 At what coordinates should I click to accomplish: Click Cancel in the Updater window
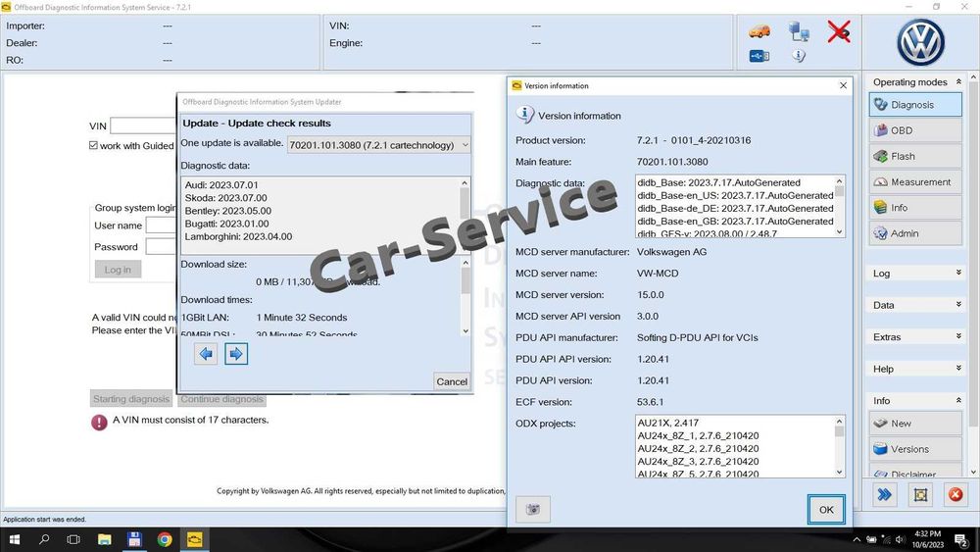pyautogui.click(x=451, y=381)
